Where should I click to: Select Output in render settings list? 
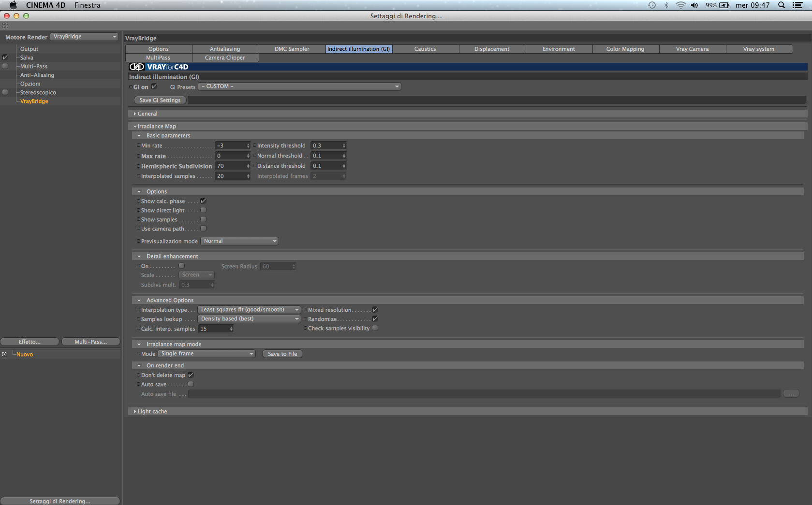coord(29,49)
